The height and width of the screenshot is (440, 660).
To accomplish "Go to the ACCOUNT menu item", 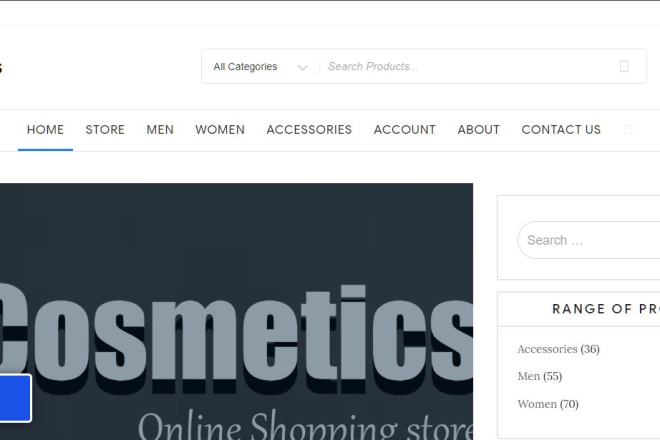I will coord(405,130).
